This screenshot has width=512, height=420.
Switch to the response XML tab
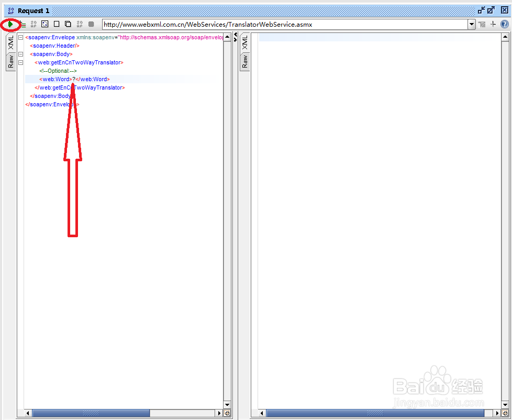tap(245, 42)
